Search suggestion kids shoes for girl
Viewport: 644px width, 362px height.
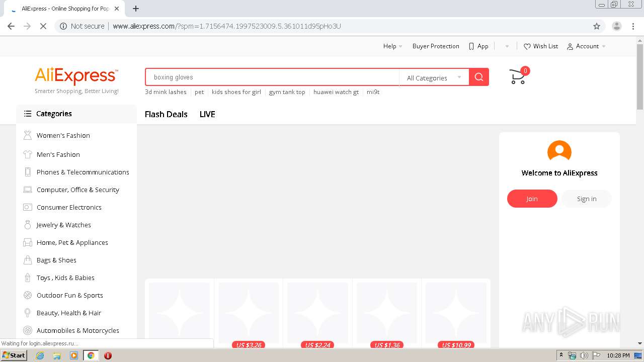(236, 92)
